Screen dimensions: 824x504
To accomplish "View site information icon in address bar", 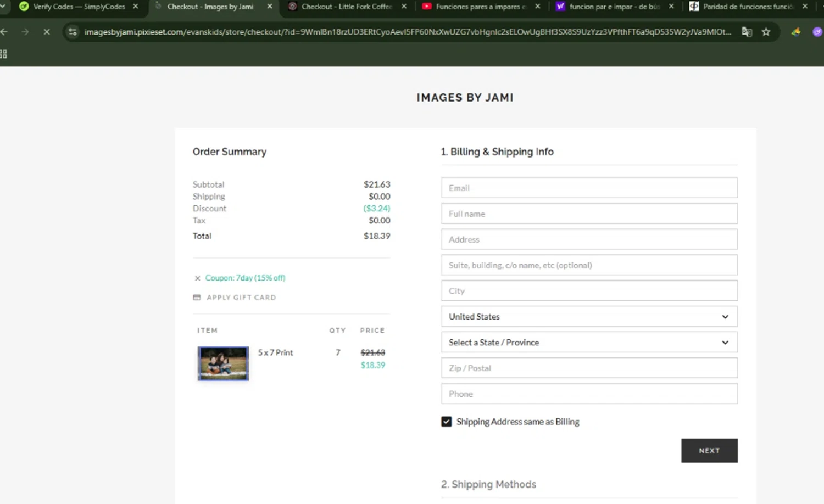I will point(73,32).
